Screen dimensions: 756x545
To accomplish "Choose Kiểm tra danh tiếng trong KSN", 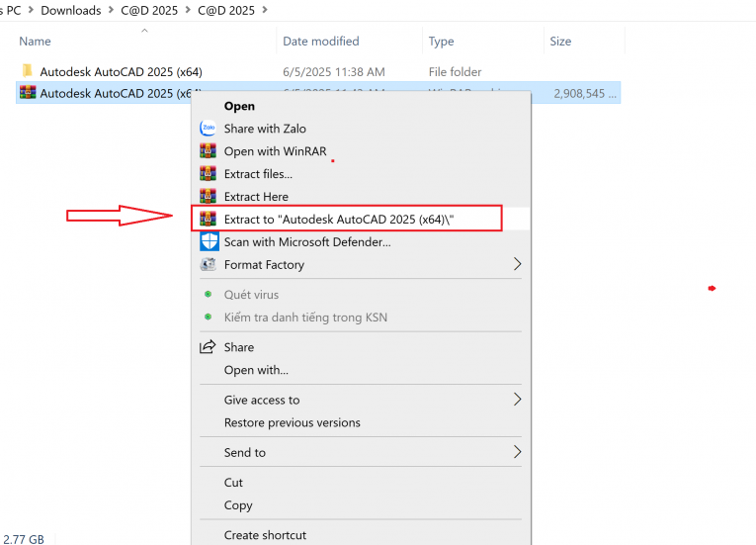I will pos(305,318).
